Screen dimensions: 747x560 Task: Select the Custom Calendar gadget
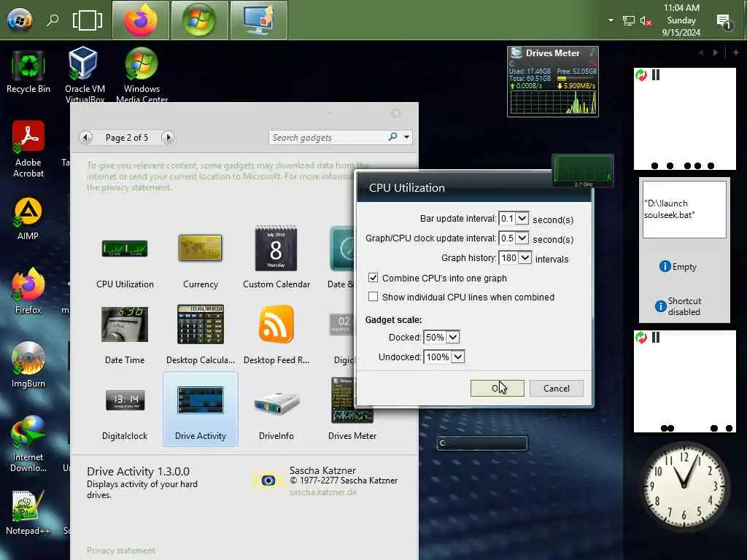pos(276,257)
